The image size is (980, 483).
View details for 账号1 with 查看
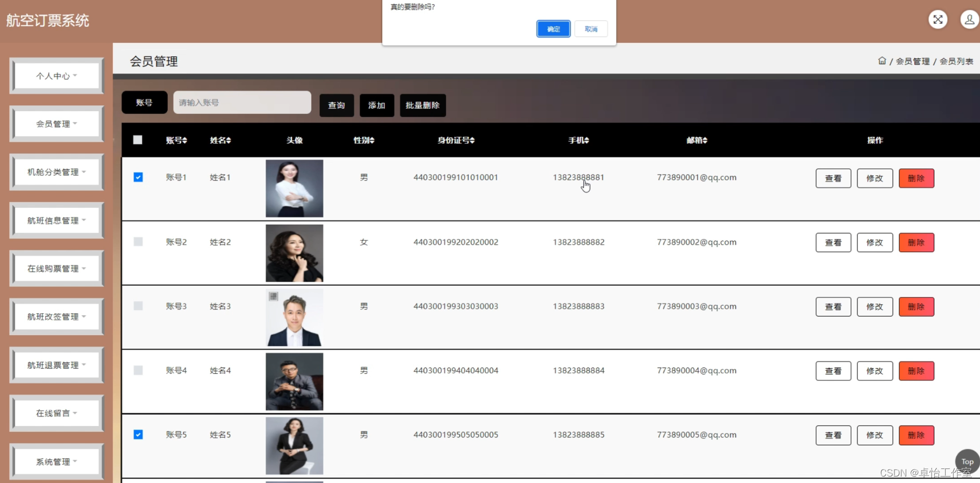833,178
